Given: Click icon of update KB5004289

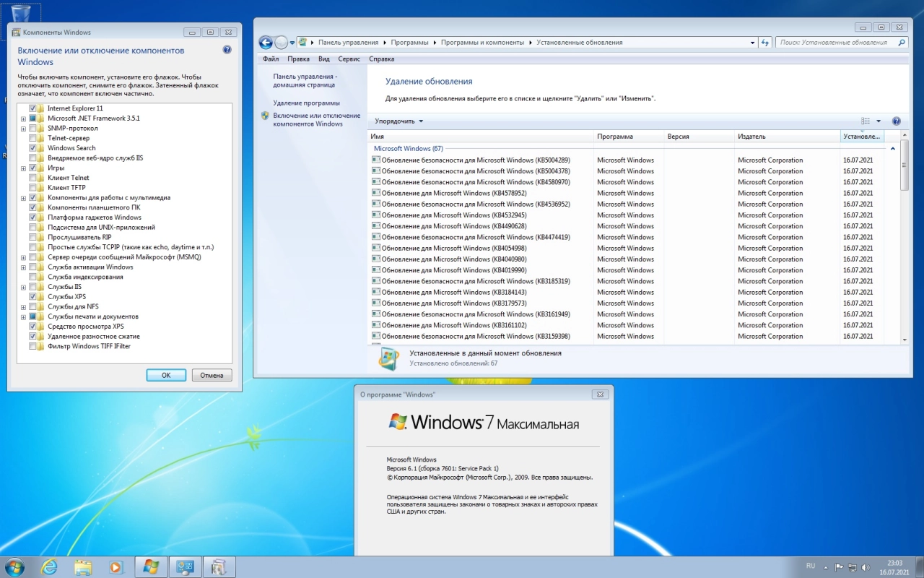Looking at the screenshot, I should click(375, 160).
